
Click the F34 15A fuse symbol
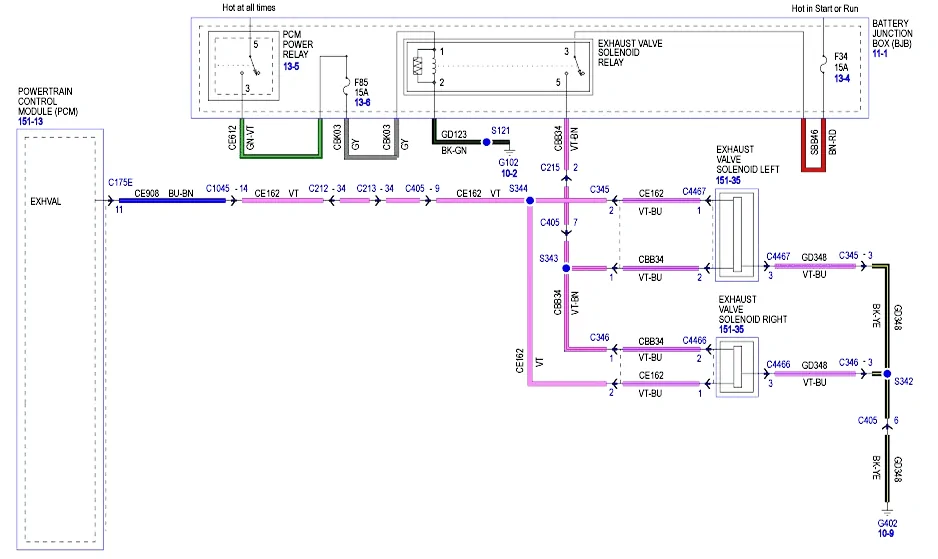pos(824,65)
